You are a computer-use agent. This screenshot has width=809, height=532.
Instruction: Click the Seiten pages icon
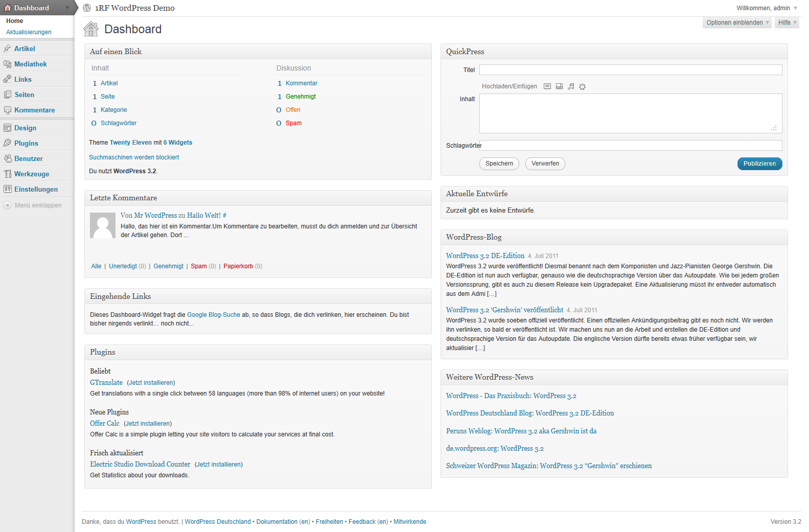(7, 95)
